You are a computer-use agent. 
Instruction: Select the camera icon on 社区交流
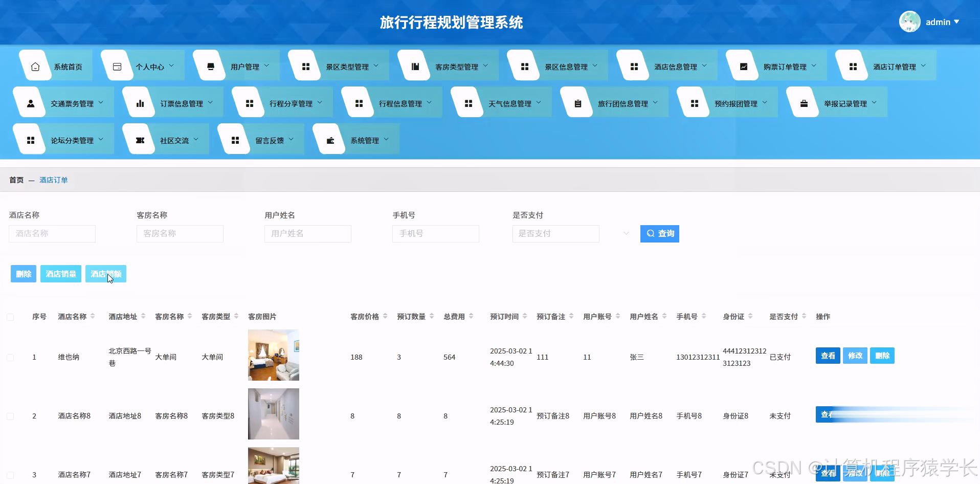point(139,139)
